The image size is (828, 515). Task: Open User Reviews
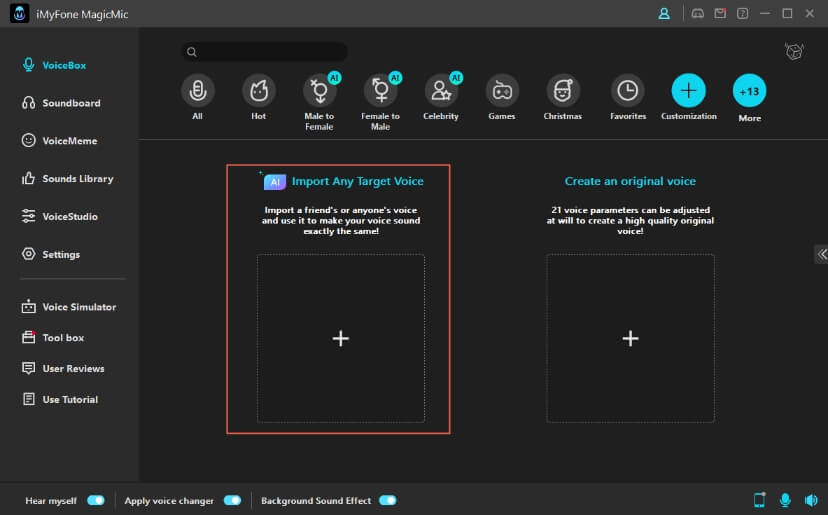point(63,368)
